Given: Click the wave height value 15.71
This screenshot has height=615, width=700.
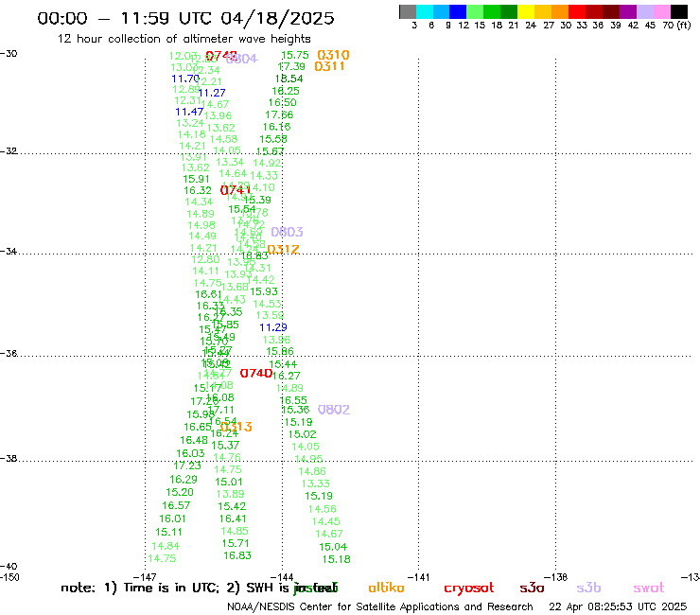Looking at the screenshot, I should 236,543.
